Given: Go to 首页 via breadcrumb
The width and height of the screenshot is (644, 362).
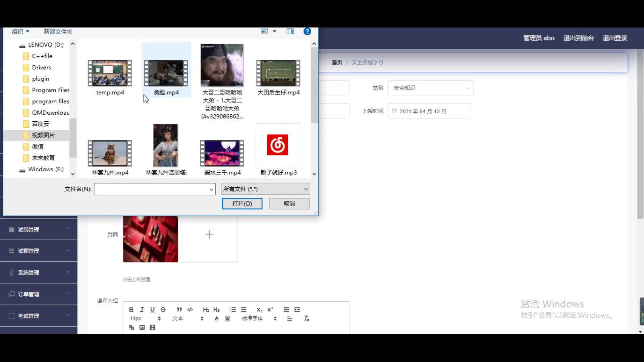Looking at the screenshot, I should (337, 62).
